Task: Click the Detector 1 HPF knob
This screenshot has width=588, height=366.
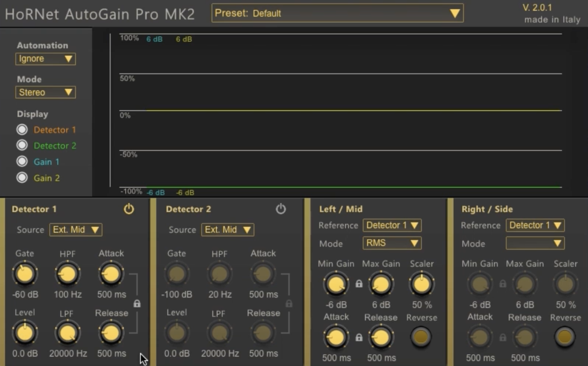Action: point(68,274)
